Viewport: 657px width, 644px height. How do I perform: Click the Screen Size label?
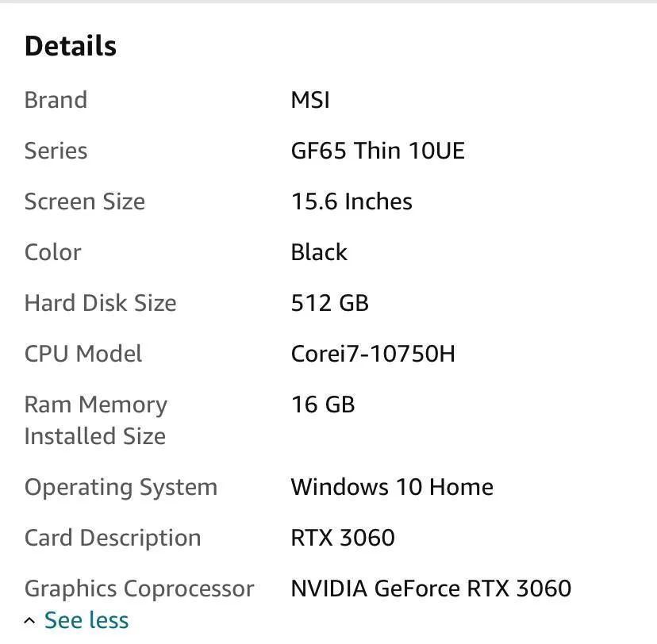click(x=85, y=201)
